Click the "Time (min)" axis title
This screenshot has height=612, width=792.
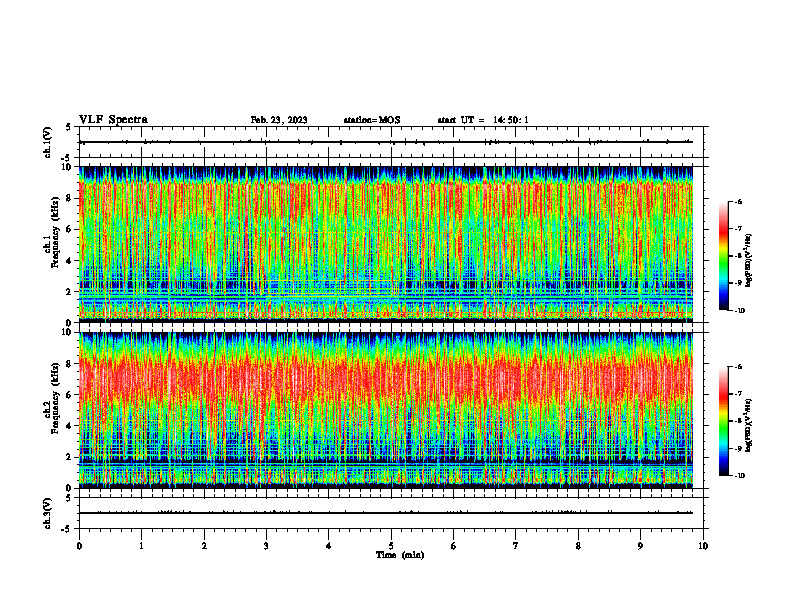tap(400, 555)
